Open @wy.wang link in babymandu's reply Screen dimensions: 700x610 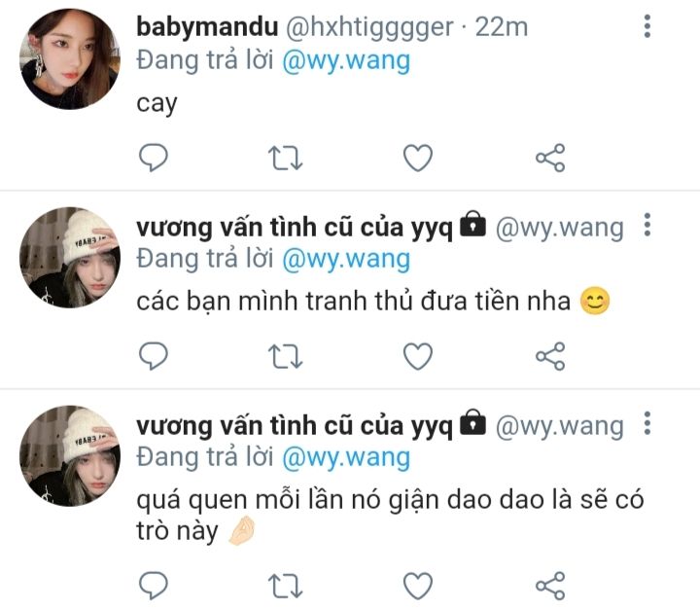click(346, 61)
